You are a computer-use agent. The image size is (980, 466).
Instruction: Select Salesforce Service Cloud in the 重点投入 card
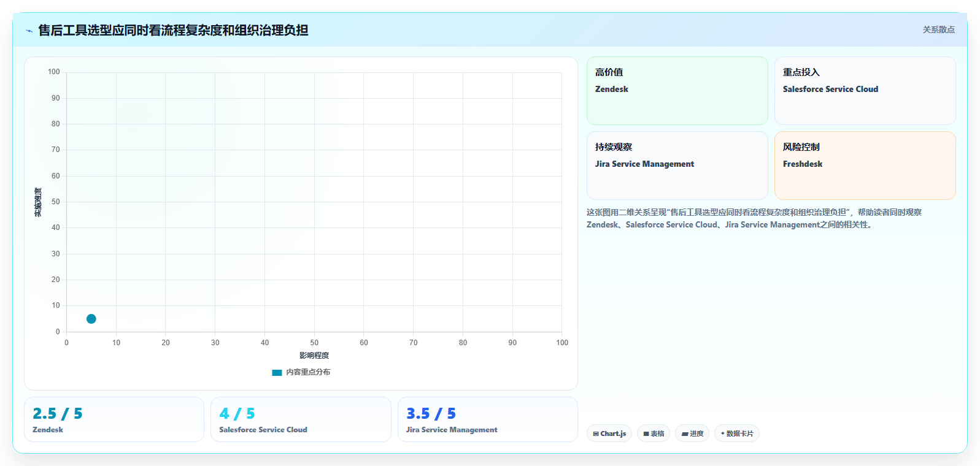[830, 89]
